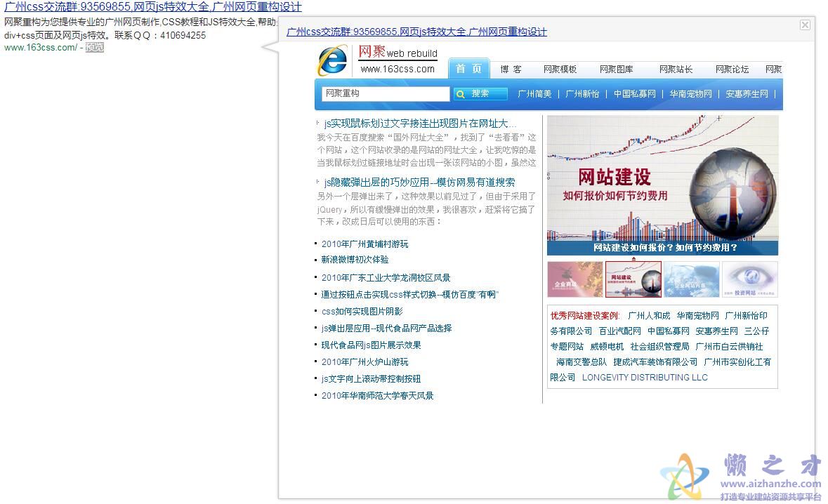Viewport: 828px width, 504px height.
Task: Open the 广州新怡 link in blue bar
Action: pyautogui.click(x=582, y=94)
